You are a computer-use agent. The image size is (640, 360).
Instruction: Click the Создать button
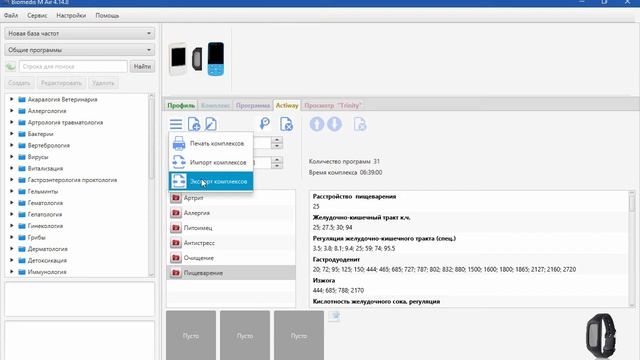pos(19,83)
